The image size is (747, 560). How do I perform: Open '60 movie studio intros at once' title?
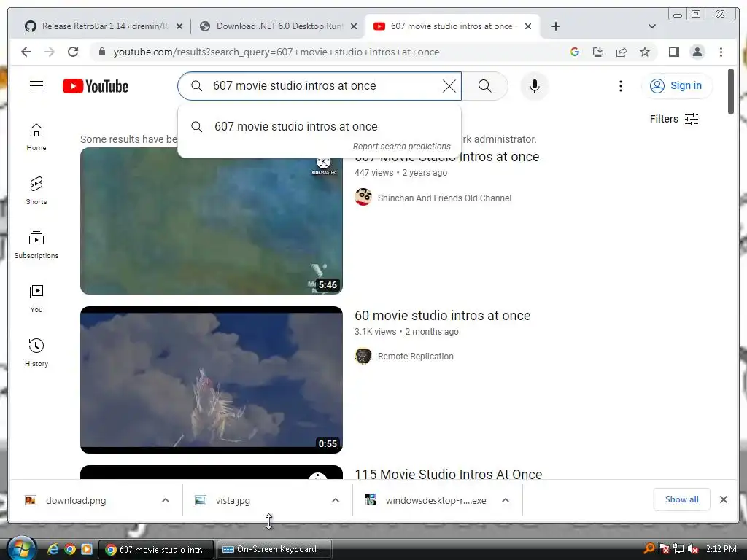pos(442,316)
